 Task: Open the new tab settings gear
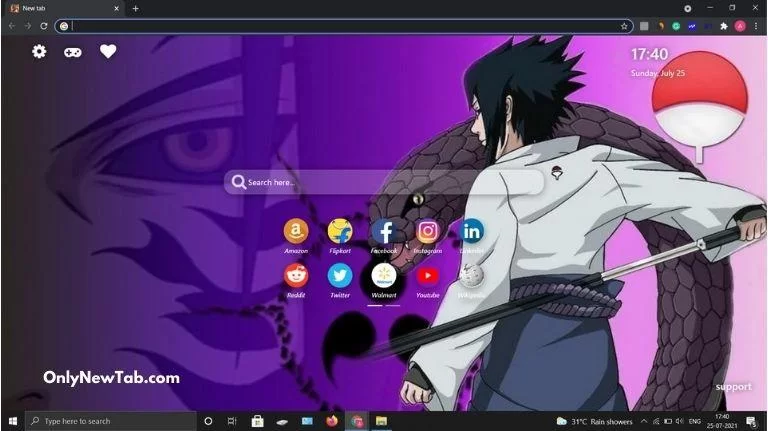point(39,51)
